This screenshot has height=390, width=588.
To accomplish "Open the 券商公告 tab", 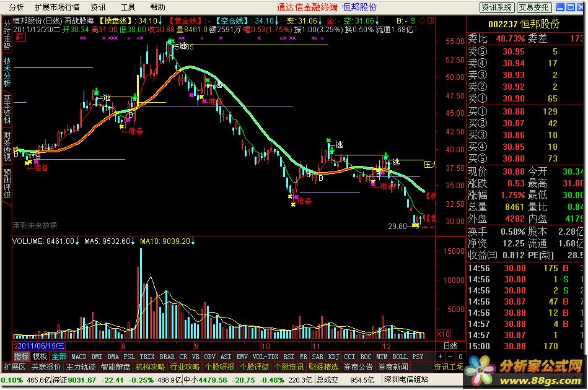I will click(359, 367).
